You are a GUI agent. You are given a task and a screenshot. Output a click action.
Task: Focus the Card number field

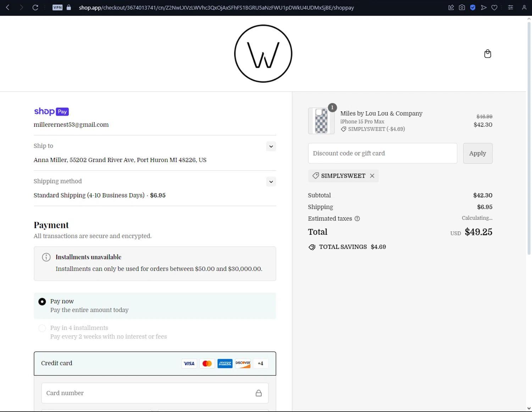(x=155, y=393)
